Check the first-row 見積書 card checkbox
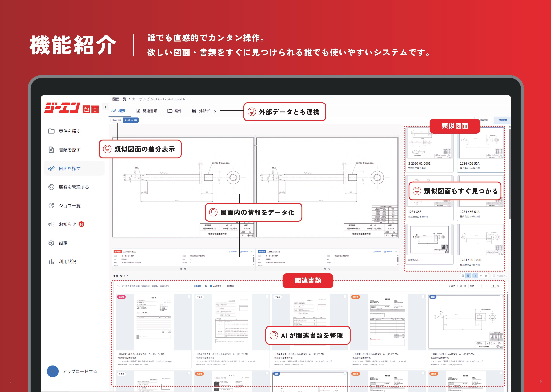This screenshot has height=392, width=551. click(423, 296)
